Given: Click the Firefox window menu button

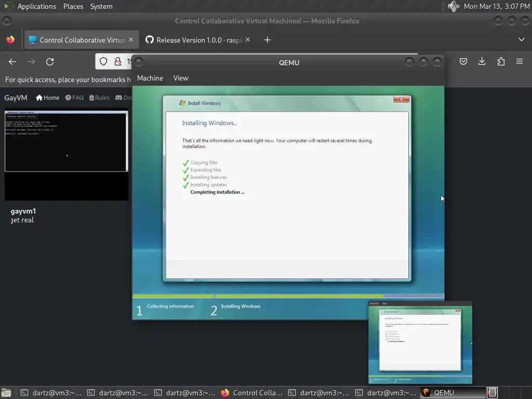Looking at the screenshot, I should pyautogui.click(x=6, y=21).
